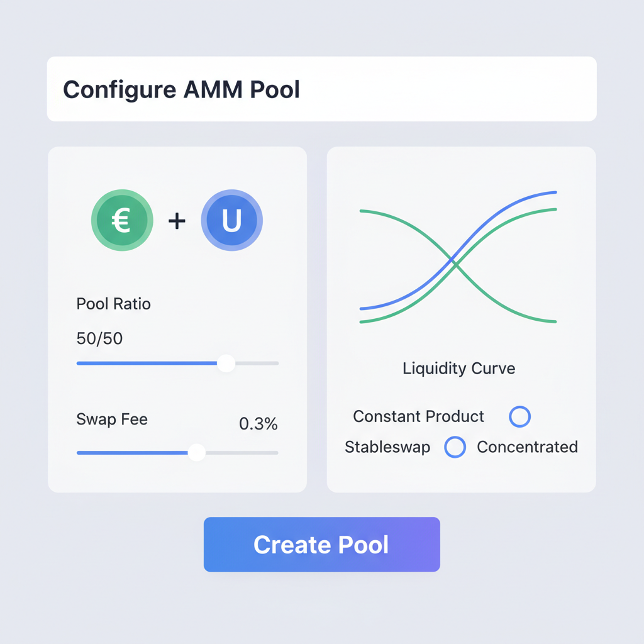Click the Euro symbol inside the green coin
This screenshot has width=644, height=644.
[x=122, y=220]
